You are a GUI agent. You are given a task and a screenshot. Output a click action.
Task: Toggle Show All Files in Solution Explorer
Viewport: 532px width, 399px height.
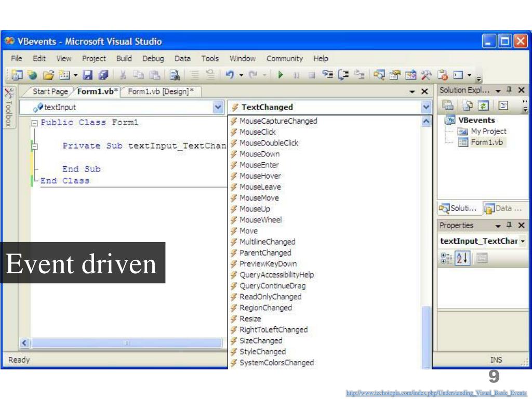click(x=468, y=106)
